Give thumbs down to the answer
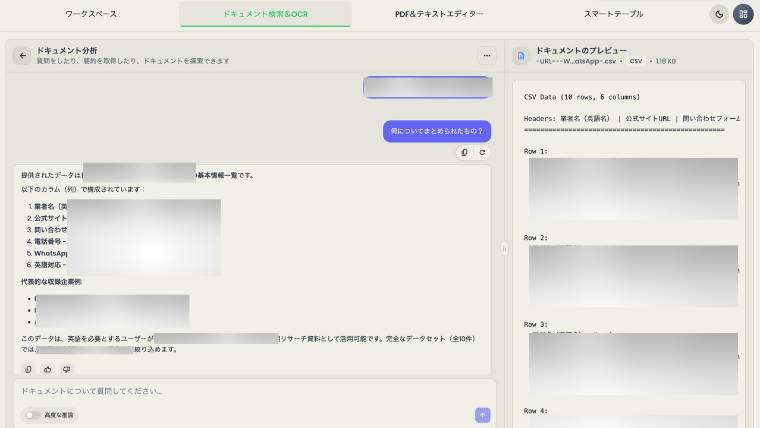The image size is (760, 428). 66,369
